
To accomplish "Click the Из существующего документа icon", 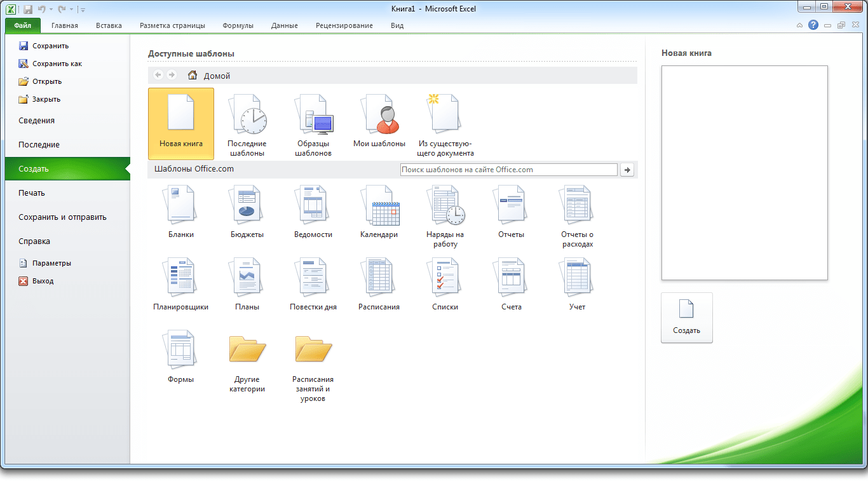I will [x=445, y=116].
